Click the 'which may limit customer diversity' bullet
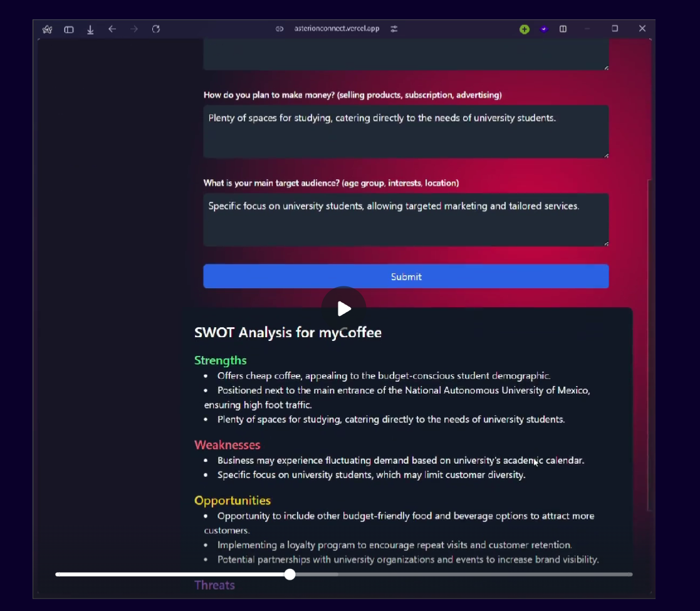Image resolution: width=700 pixels, height=611 pixels. coord(372,475)
